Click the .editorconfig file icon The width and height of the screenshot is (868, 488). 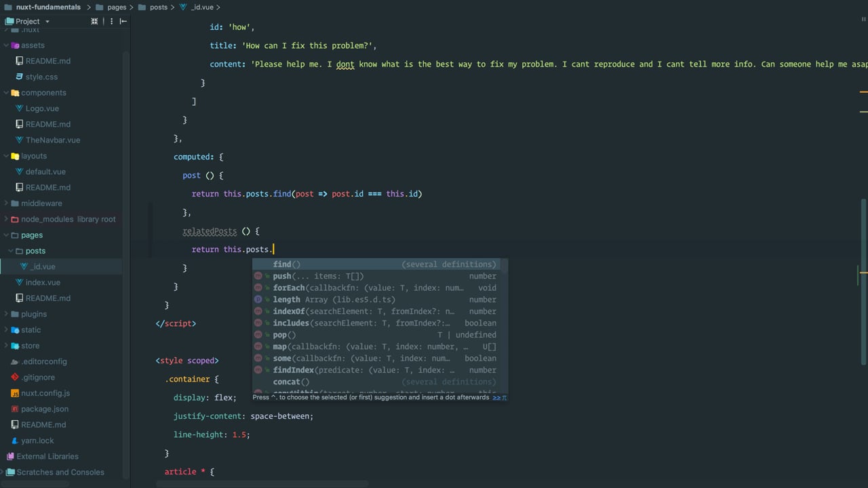click(x=15, y=361)
